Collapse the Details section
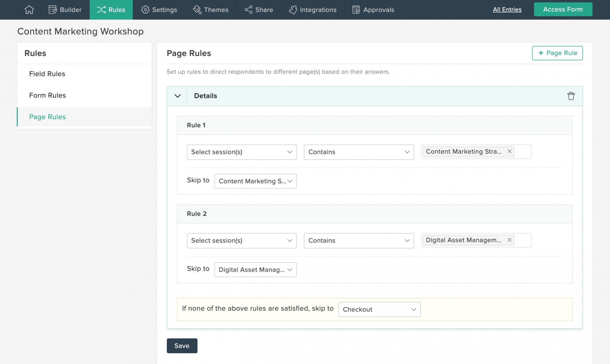 (x=177, y=96)
